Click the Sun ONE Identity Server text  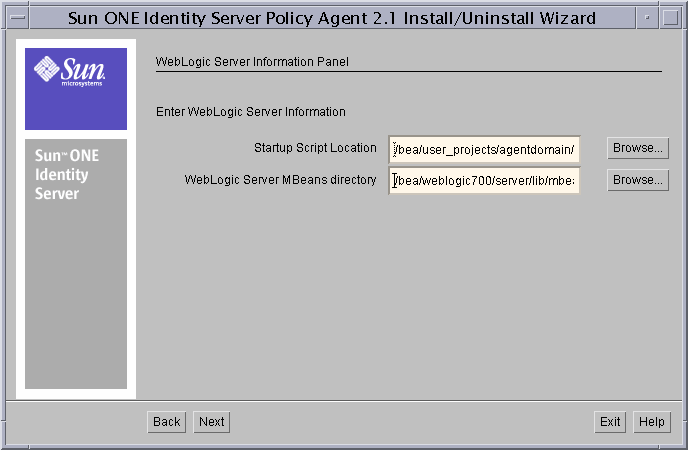67,175
